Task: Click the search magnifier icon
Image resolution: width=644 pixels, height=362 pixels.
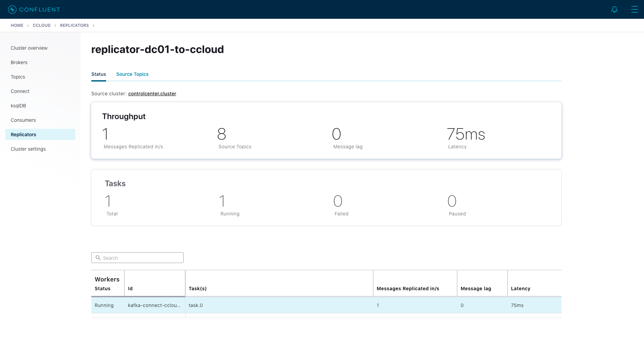Action: click(x=98, y=258)
